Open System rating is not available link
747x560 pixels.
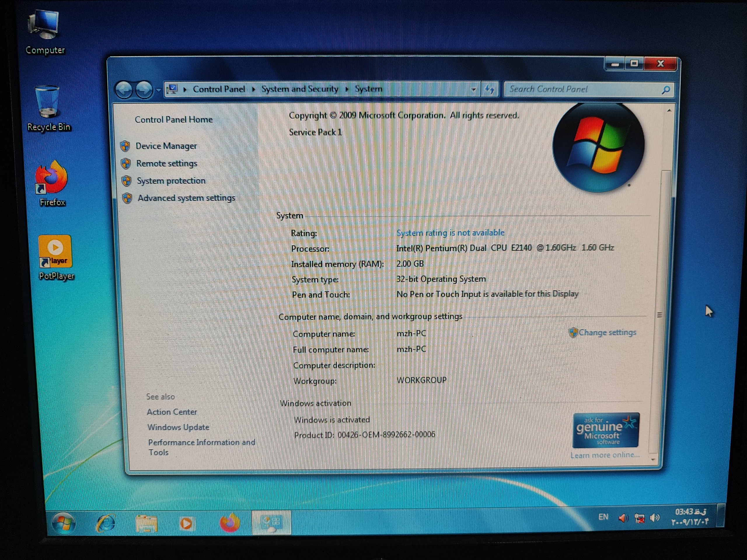click(x=450, y=233)
